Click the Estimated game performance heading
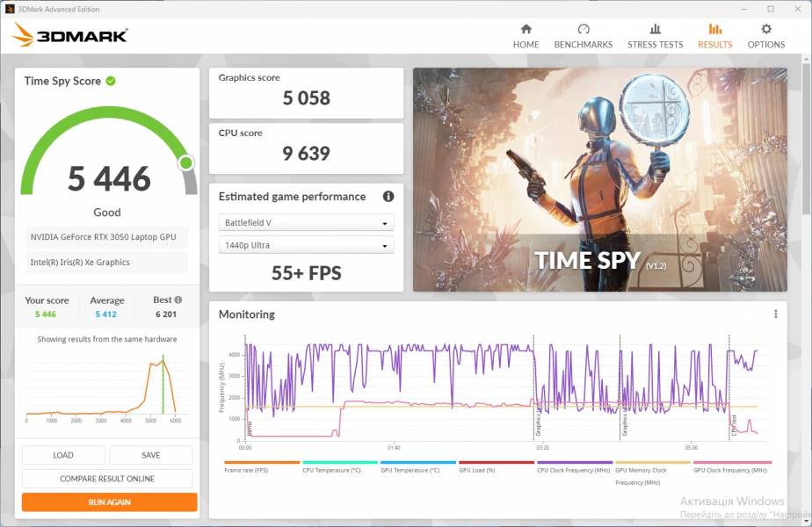Viewport: 812px width, 527px height. 292,197
